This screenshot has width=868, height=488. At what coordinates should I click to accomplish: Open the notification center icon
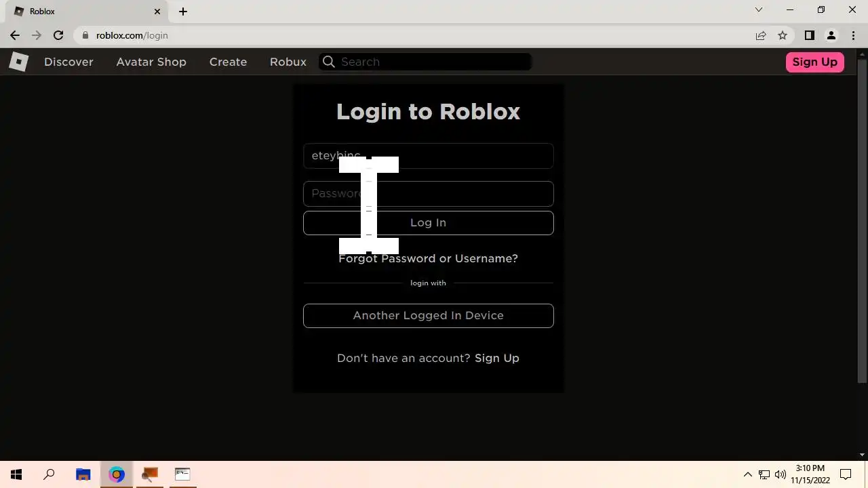tap(846, 474)
